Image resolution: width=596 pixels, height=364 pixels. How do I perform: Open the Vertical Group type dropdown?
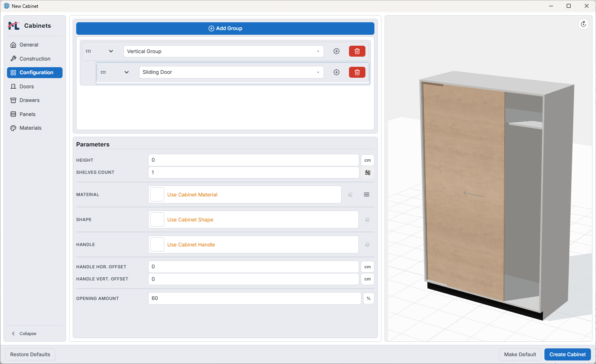click(x=224, y=51)
